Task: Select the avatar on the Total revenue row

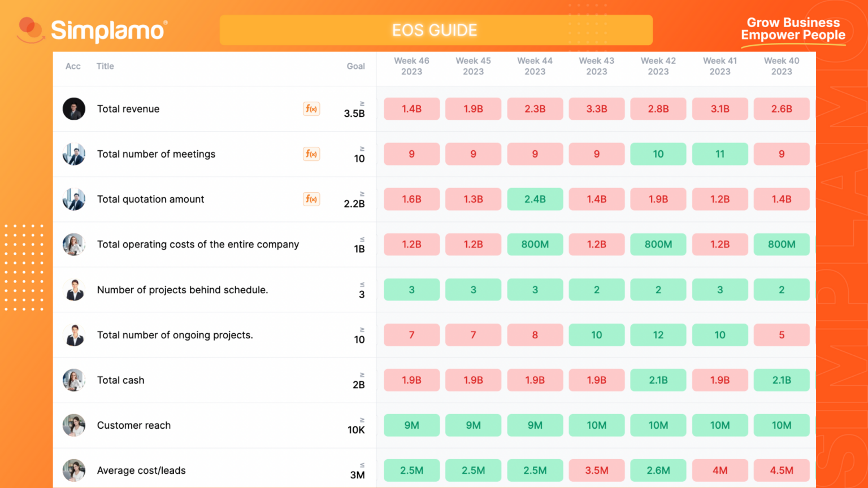Action: point(74,108)
